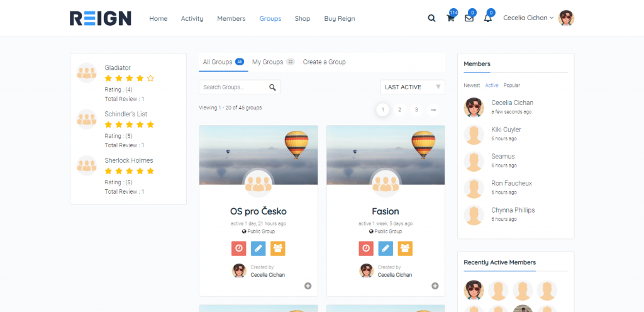
Task: Open Groups in the navigation
Action: (270, 18)
